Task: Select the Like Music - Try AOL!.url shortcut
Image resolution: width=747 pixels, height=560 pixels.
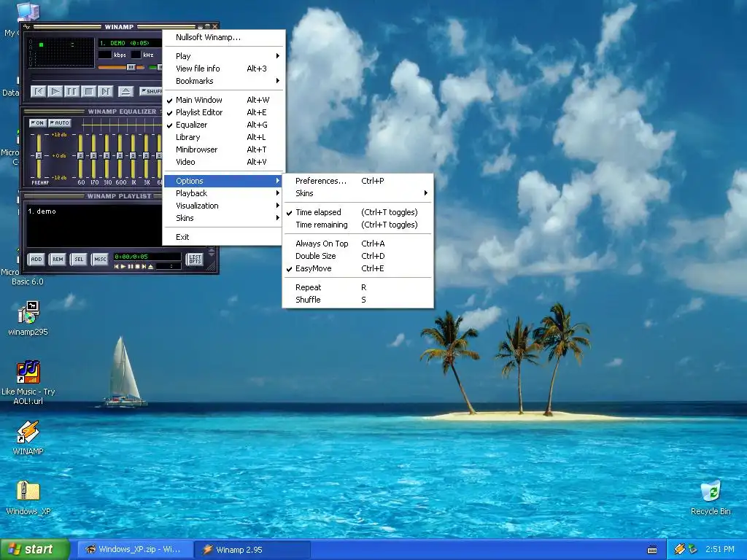Action: click(28, 382)
